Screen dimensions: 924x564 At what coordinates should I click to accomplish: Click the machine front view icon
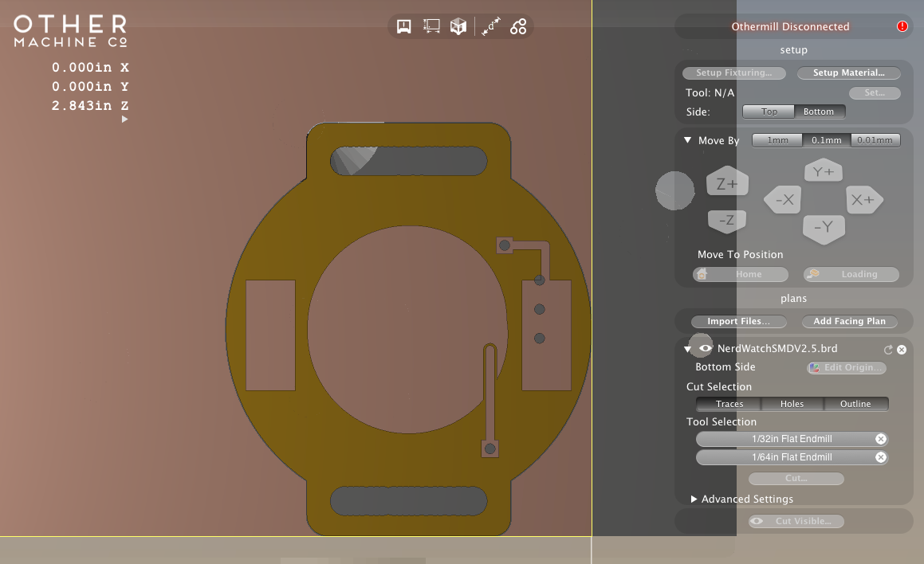click(x=403, y=26)
